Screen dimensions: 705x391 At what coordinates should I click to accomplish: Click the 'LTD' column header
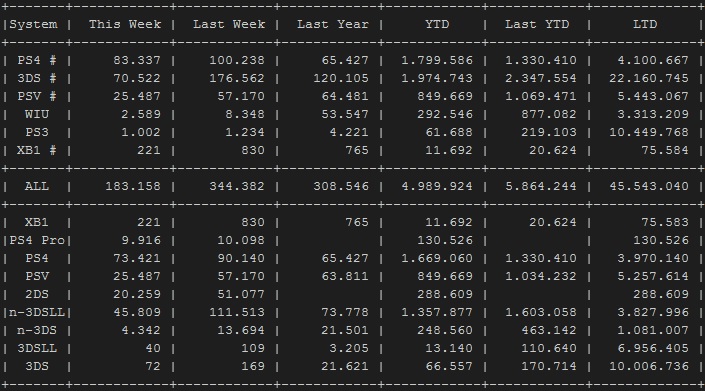coord(645,24)
